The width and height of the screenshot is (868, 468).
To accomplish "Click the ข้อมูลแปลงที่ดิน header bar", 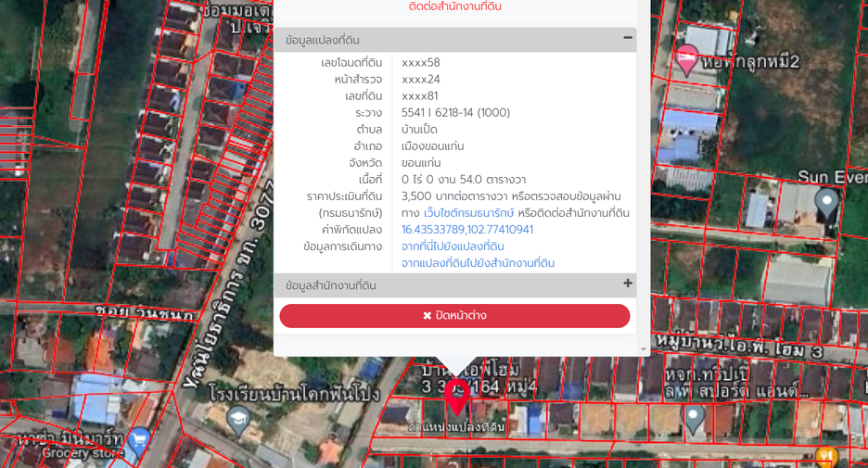I will click(454, 40).
